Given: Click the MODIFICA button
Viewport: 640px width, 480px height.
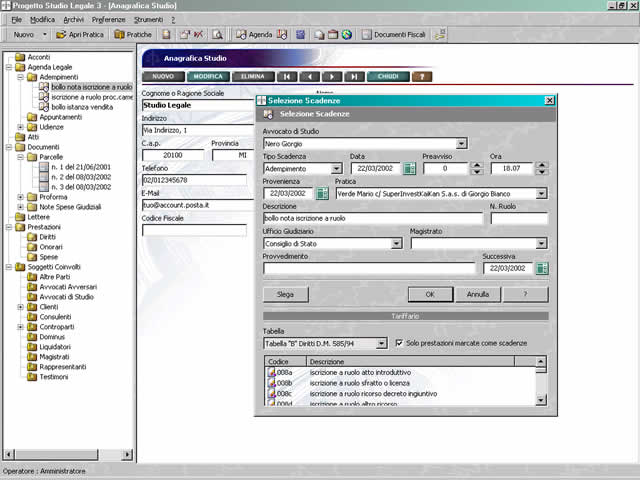Looking at the screenshot, I should (x=208, y=76).
